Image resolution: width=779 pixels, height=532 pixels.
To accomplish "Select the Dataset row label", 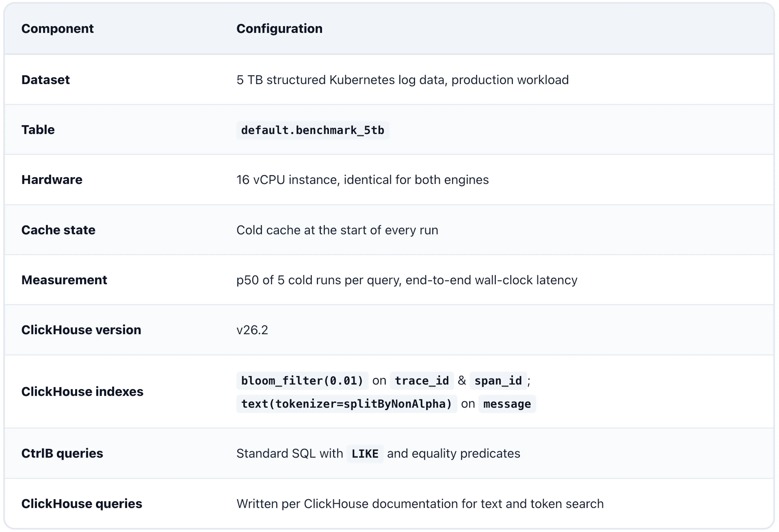I will pyautogui.click(x=46, y=80).
